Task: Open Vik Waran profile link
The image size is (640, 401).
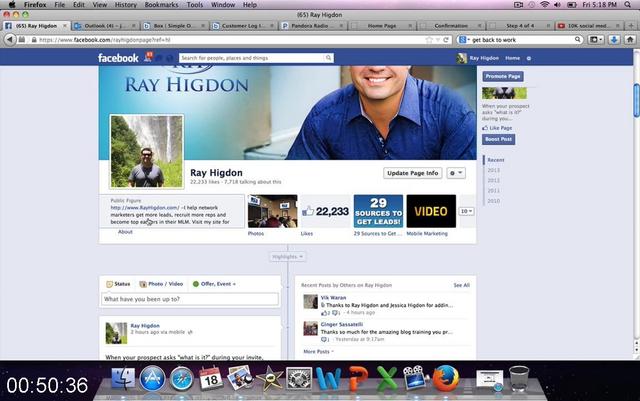Action: click(333, 298)
